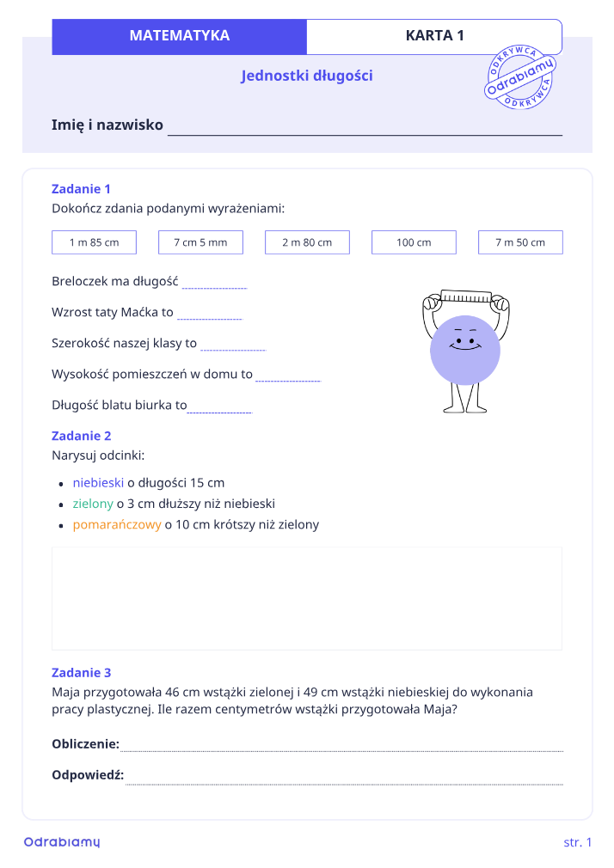
Task: Choose the 100 cm answer box
Action: tap(414, 242)
